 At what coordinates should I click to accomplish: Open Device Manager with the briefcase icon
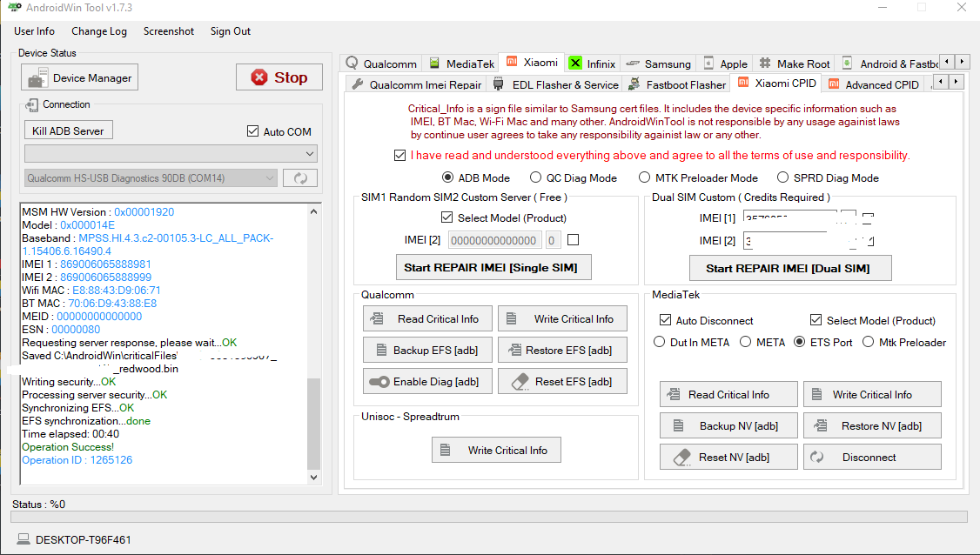[80, 78]
